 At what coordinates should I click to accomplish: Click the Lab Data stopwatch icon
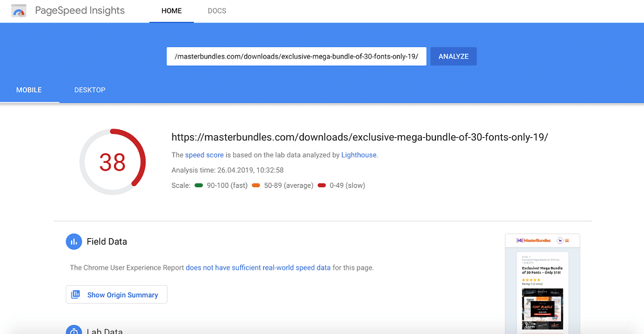click(74, 329)
